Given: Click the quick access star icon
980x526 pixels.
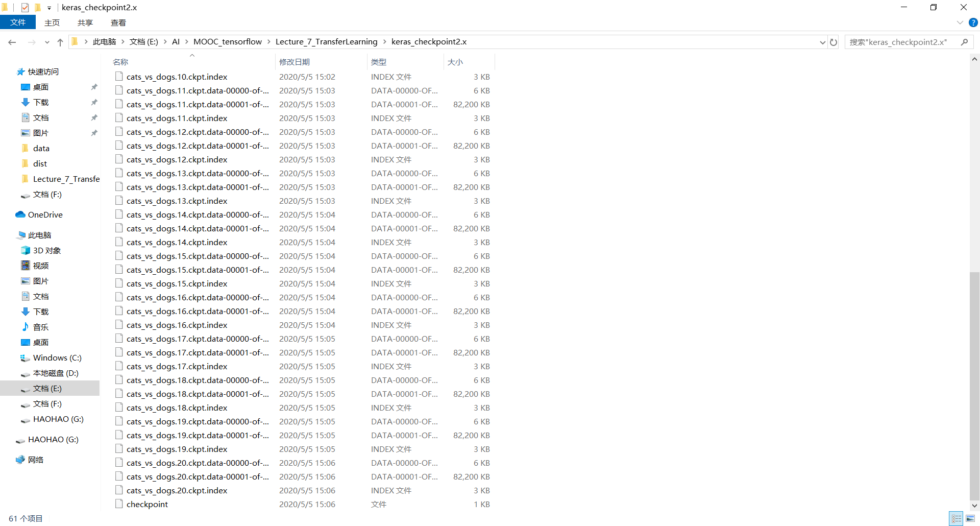Looking at the screenshot, I should coord(21,72).
